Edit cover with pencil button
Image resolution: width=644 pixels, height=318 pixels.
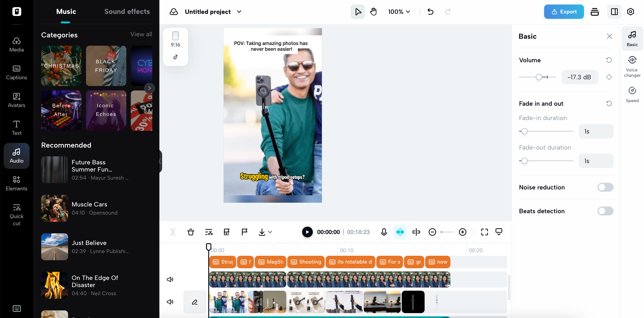(195, 302)
